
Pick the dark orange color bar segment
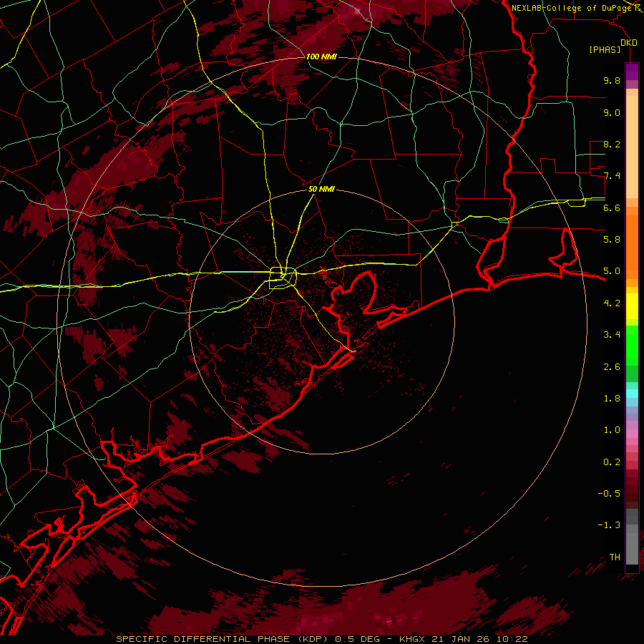(632, 247)
